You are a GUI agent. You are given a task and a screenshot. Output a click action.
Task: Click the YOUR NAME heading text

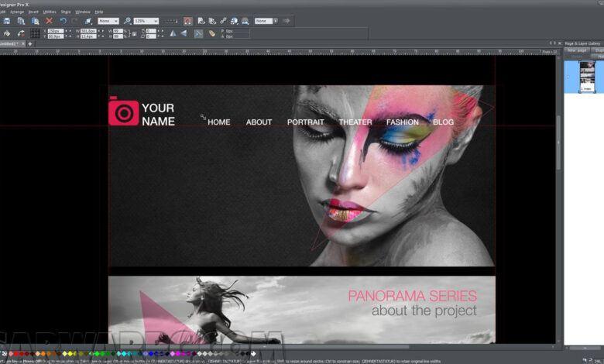pos(158,115)
